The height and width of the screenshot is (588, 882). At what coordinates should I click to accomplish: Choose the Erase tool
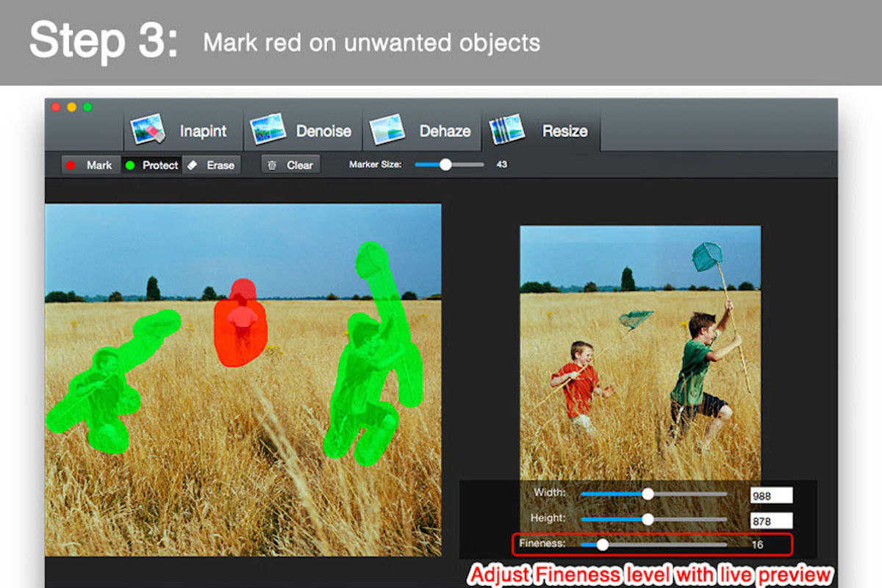[212, 165]
